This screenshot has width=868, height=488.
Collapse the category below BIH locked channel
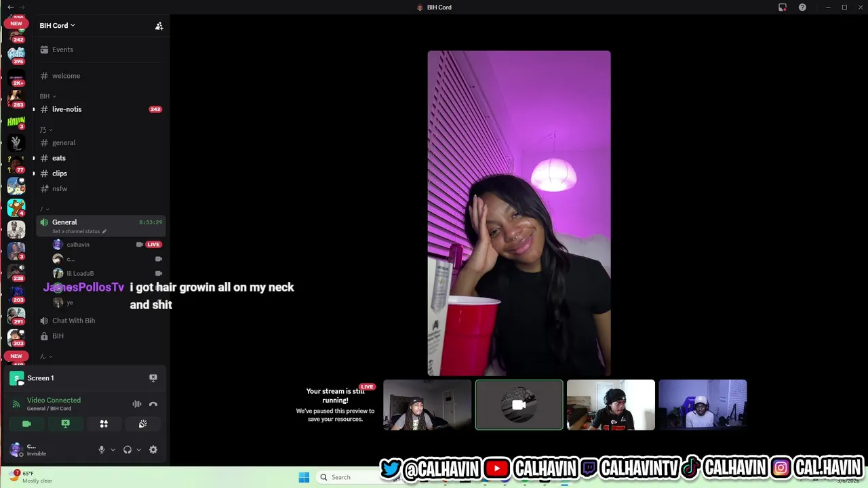coord(45,357)
